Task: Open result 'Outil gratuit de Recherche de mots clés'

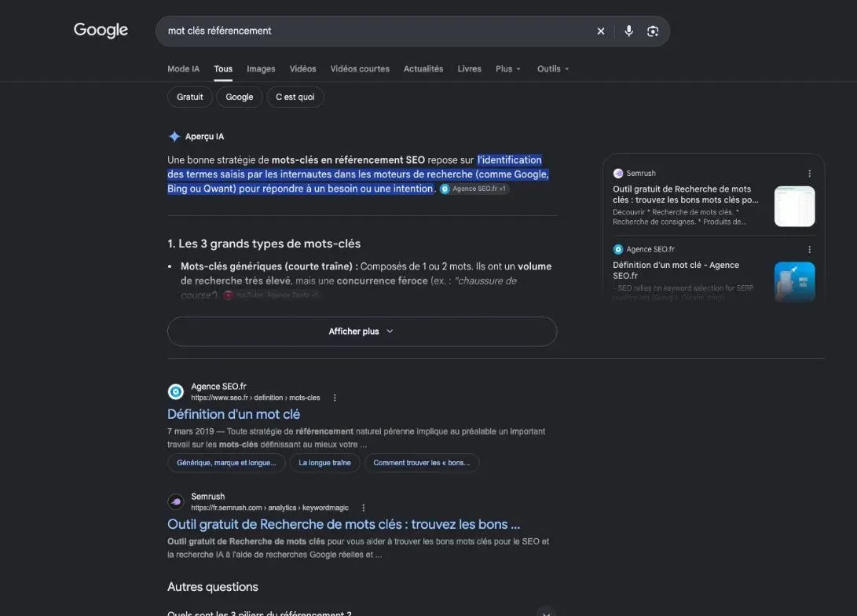Action: pos(344,525)
